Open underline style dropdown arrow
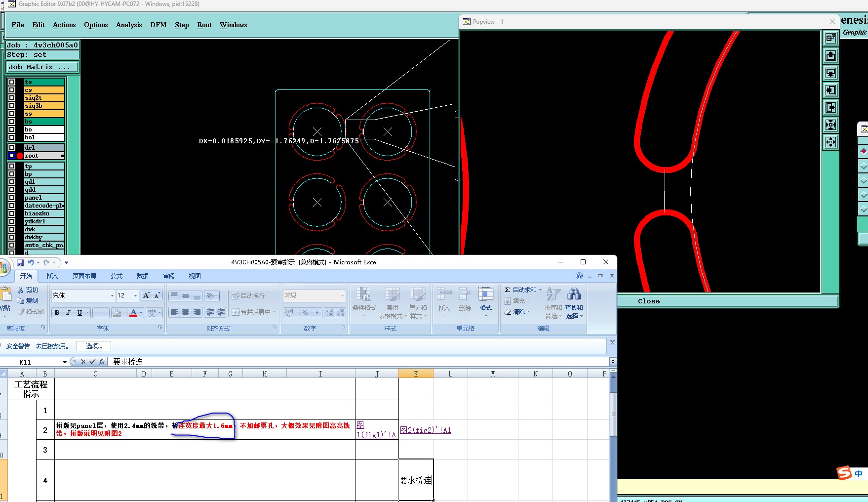Image resolution: width=868 pixels, height=502 pixels. pos(88,313)
